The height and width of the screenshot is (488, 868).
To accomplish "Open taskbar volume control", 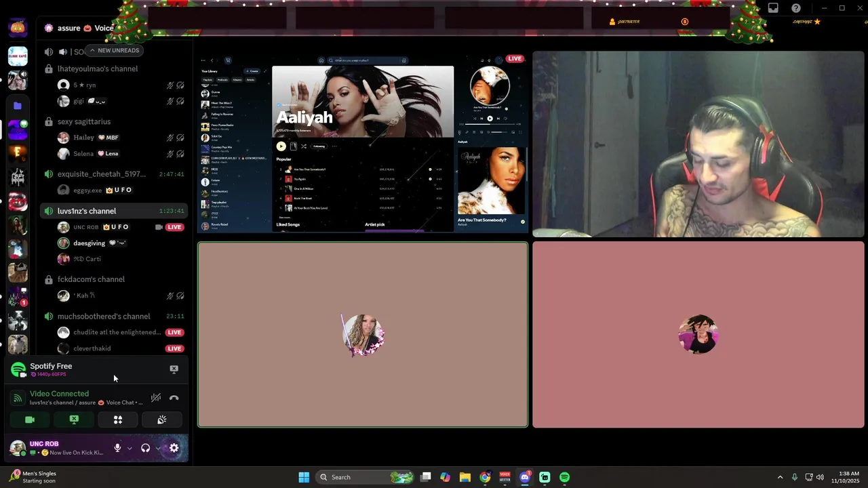I will point(820,477).
